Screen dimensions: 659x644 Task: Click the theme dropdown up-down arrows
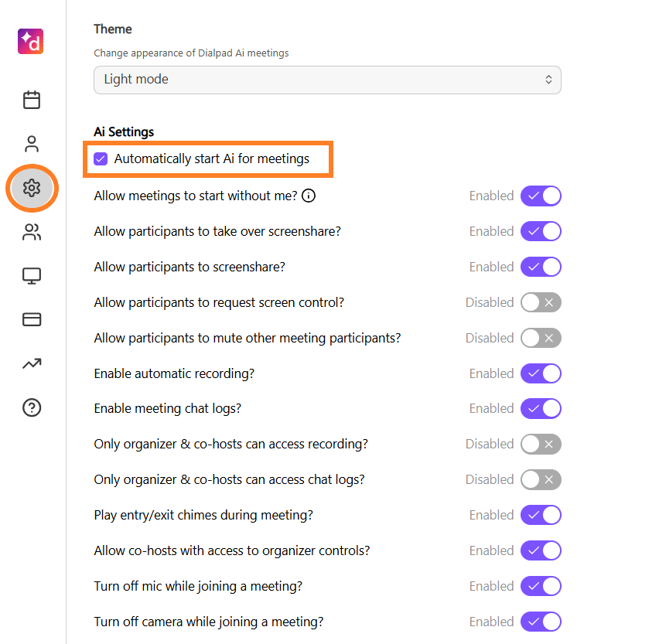coord(548,80)
